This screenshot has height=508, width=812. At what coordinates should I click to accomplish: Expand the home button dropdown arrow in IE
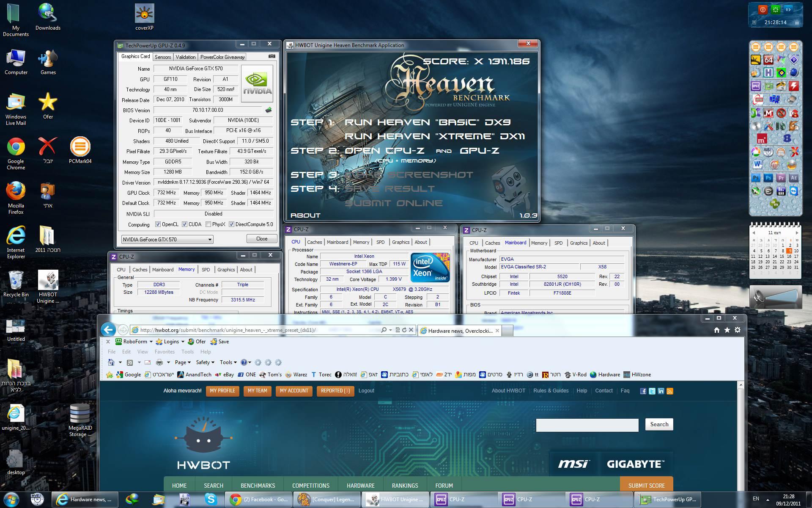[120, 362]
